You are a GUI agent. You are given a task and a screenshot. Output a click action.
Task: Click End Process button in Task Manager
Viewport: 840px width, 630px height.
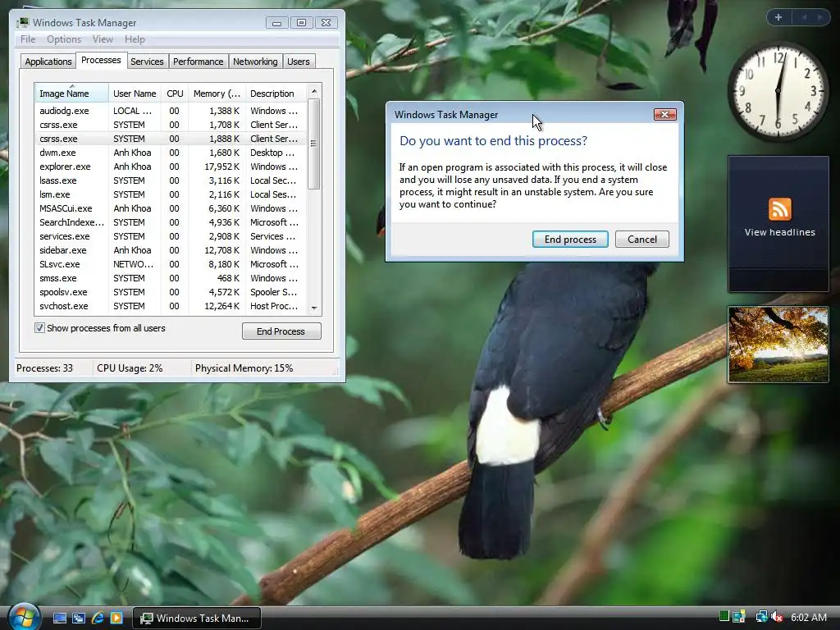[x=281, y=331]
